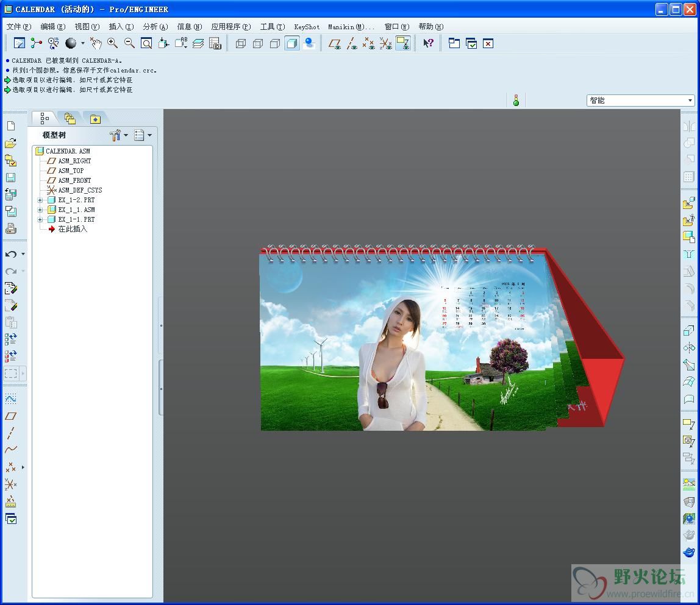Image resolution: width=700 pixels, height=605 pixels.
Task: Click the Orient Mode icon
Action: tap(53, 43)
